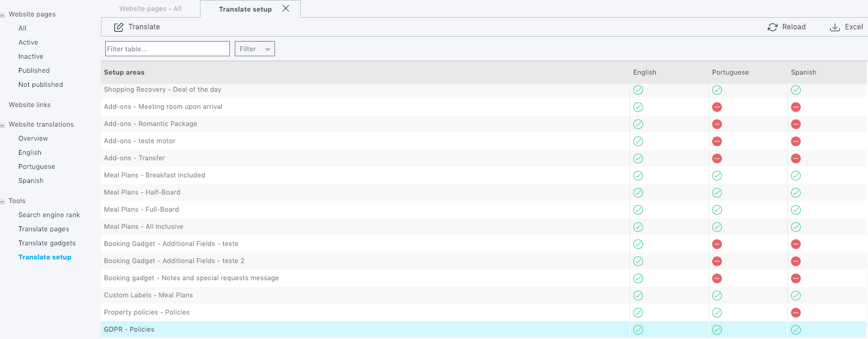This screenshot has height=339, width=868.
Task: Open Spanish translations in sidebar
Action: [x=31, y=181]
